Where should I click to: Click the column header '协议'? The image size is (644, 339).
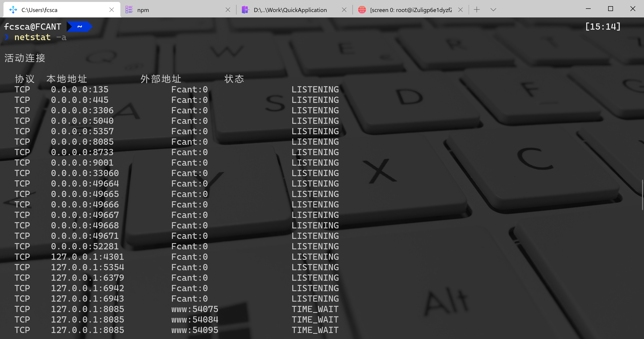pyautogui.click(x=25, y=79)
